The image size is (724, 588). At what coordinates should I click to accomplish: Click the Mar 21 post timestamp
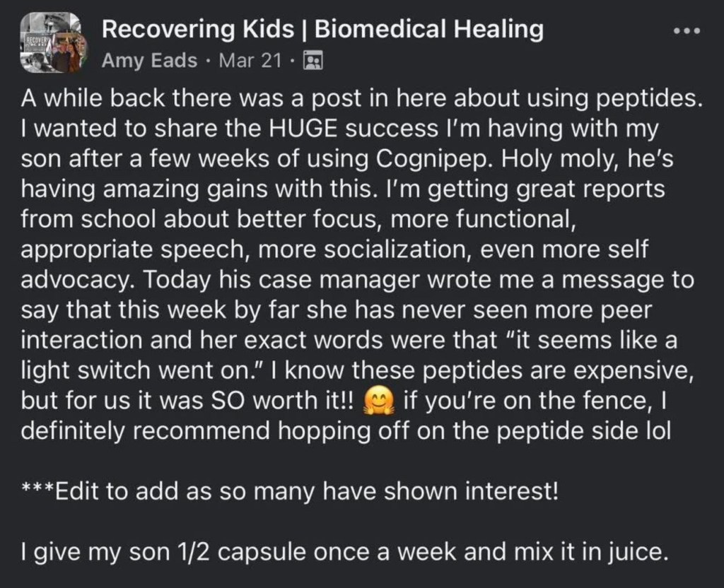point(250,61)
